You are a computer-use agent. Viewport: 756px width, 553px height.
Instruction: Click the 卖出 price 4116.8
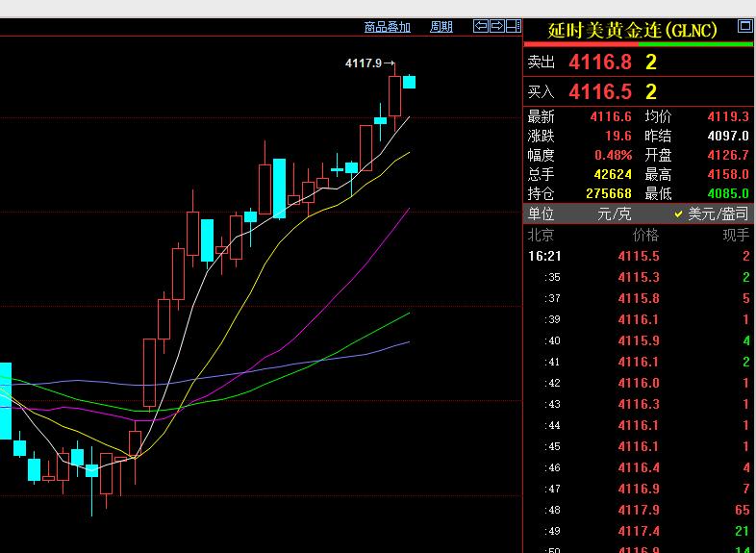(x=600, y=63)
